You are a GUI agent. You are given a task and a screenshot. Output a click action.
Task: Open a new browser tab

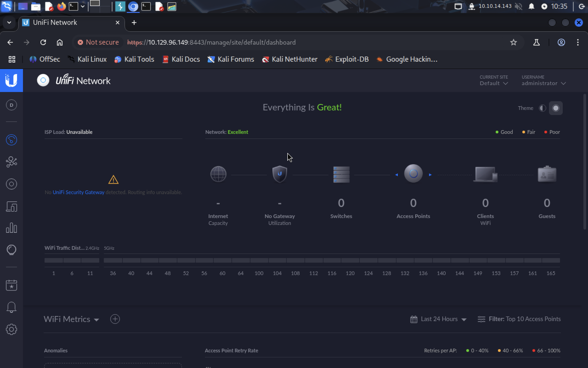pos(134,23)
